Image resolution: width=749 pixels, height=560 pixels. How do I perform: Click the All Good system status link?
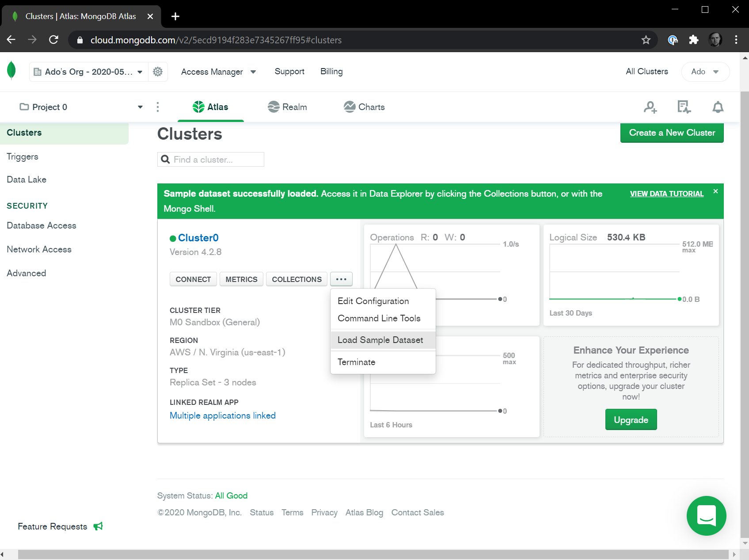[x=231, y=495]
